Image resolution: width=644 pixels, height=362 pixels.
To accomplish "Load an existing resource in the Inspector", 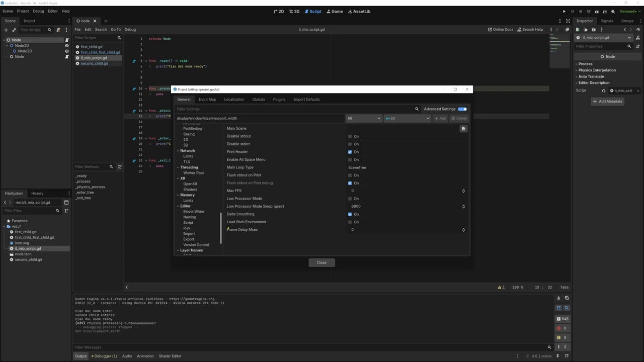I will [x=586, y=30].
